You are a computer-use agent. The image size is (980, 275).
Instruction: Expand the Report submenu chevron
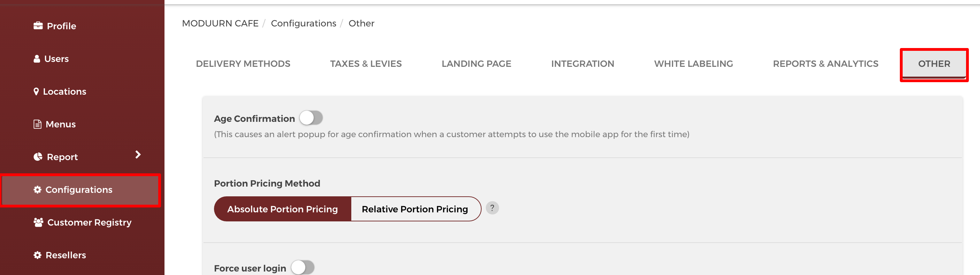(138, 155)
